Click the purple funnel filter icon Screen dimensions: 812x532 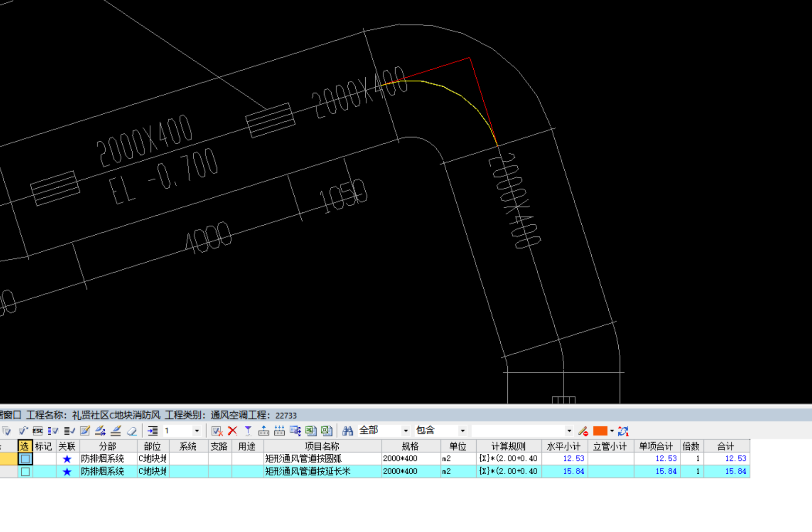tap(248, 431)
